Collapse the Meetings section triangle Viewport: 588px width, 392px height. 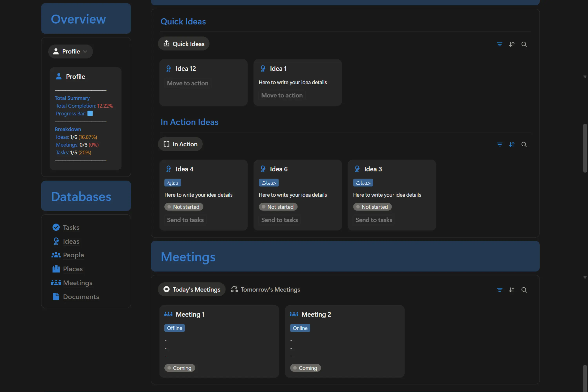[585, 277]
